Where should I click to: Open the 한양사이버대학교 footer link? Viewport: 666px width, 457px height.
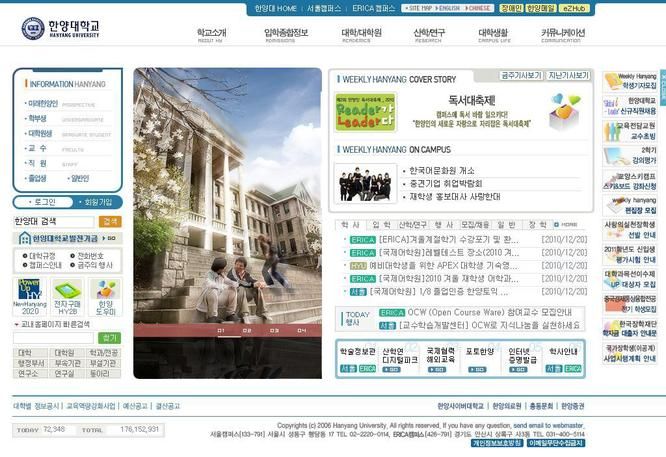pyautogui.click(x=460, y=406)
